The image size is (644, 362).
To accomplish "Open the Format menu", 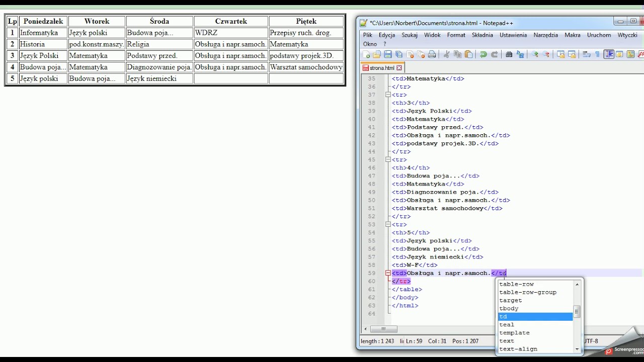I will point(456,35).
